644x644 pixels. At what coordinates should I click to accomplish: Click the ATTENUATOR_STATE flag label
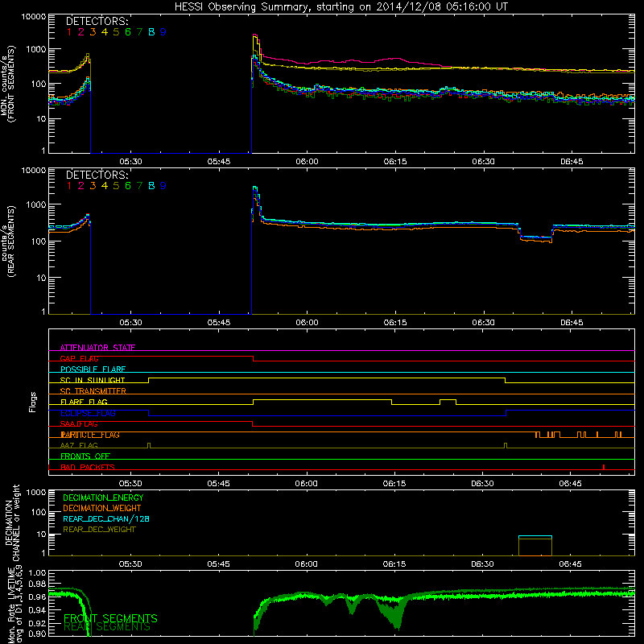(97, 348)
